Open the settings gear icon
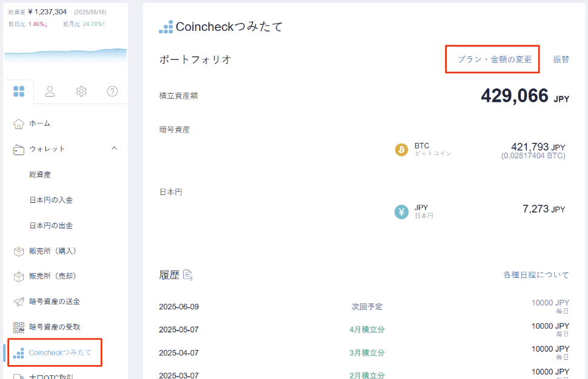This screenshot has width=588, height=379. [81, 91]
